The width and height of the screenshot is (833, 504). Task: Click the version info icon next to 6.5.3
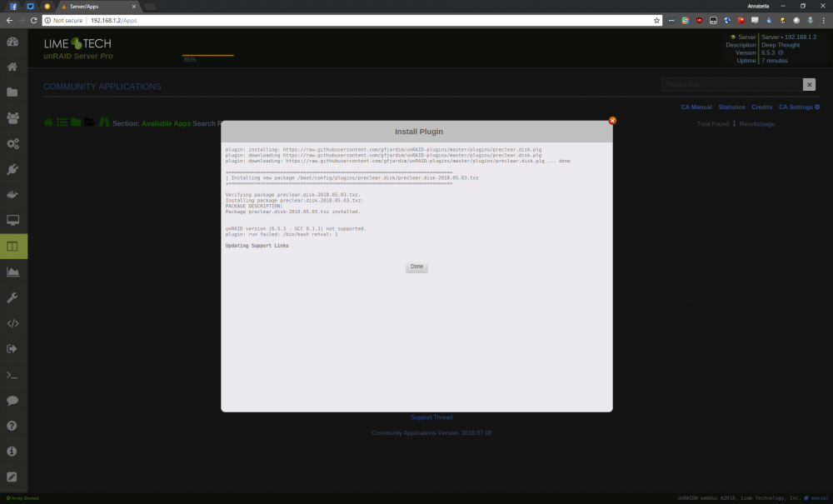tap(781, 52)
